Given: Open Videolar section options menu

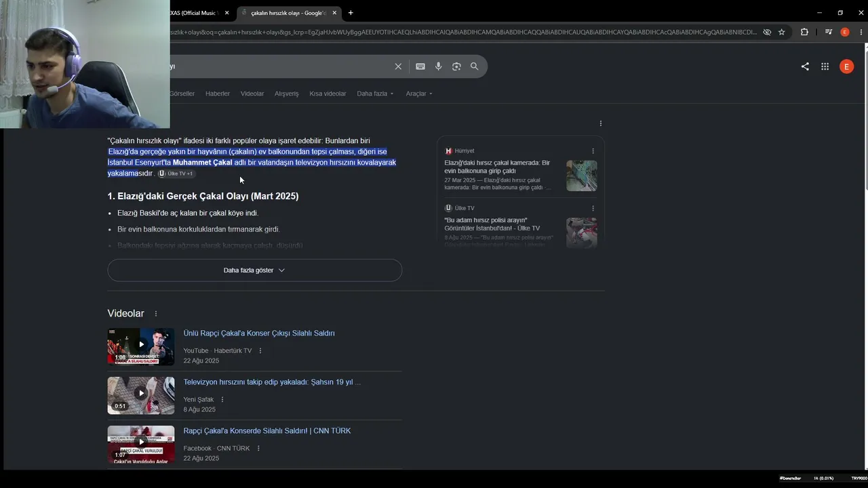Looking at the screenshot, I should [156, 314].
